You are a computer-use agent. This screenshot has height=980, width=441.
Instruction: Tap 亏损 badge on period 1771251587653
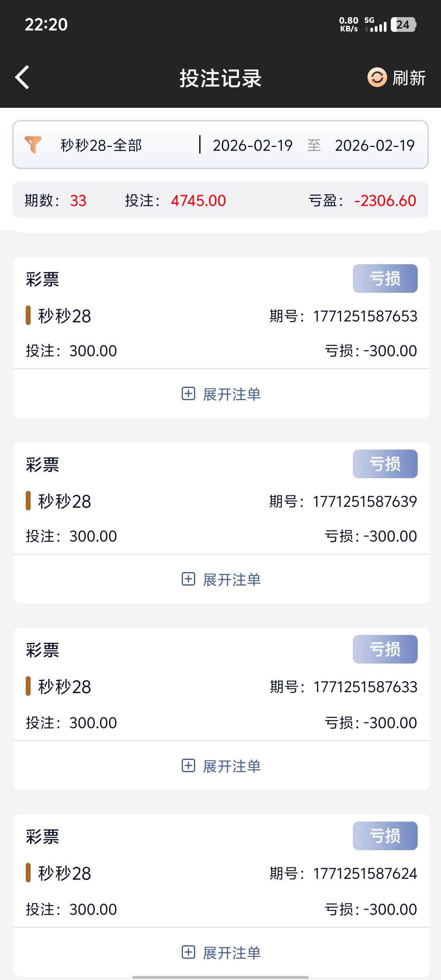pos(385,278)
